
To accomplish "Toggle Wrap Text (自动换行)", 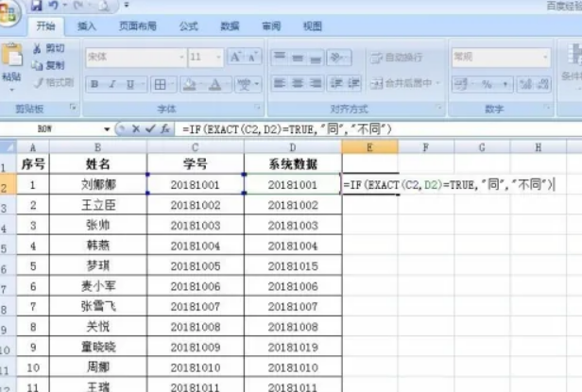I will [397, 58].
